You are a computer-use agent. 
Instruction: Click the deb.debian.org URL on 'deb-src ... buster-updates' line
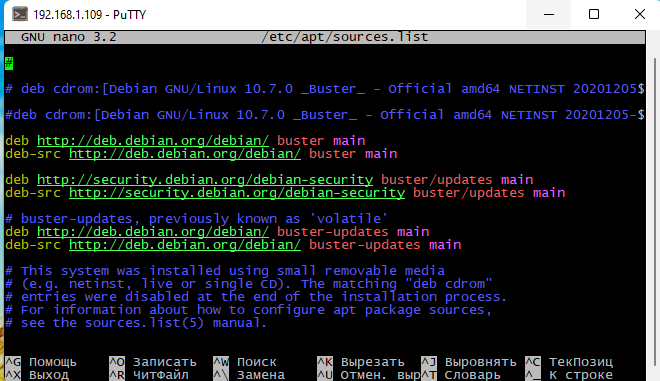point(185,245)
